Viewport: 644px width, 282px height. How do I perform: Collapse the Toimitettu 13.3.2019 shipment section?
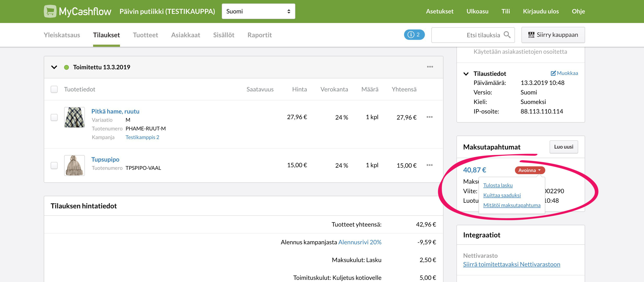click(x=54, y=67)
